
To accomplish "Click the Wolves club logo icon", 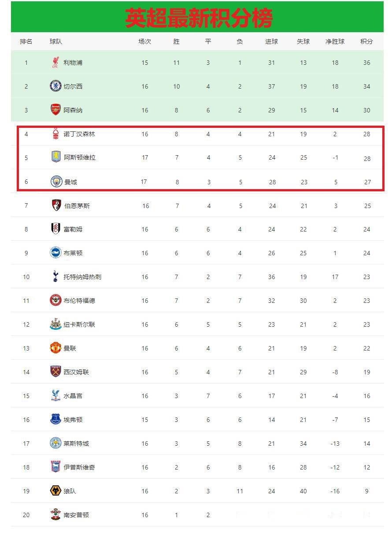I will [55, 491].
